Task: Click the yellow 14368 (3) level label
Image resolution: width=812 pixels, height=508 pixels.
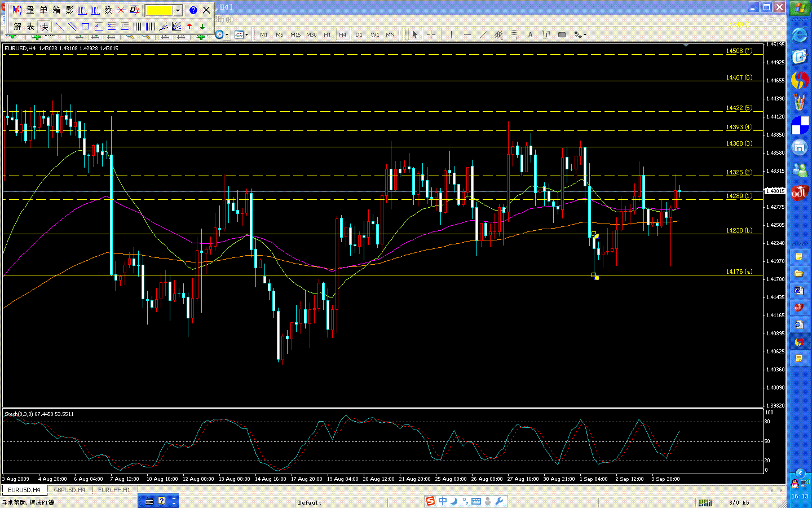Action: click(x=739, y=143)
